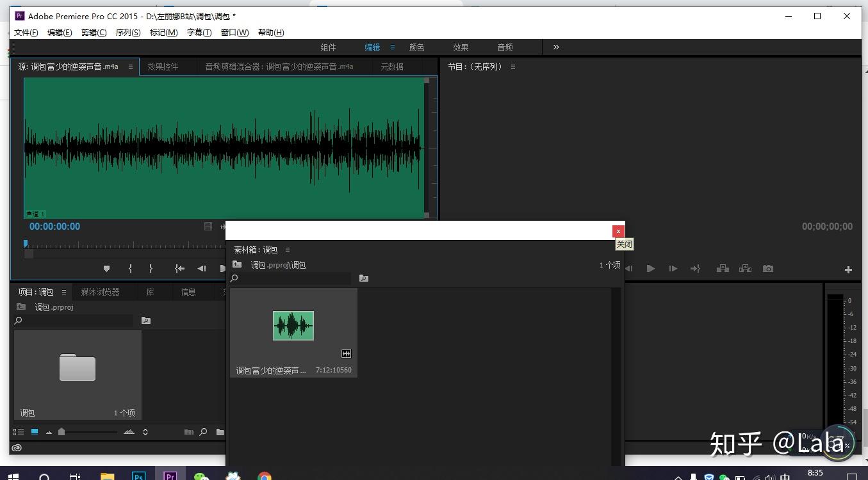The image size is (868, 480).
Task: Go to In point in source monitor
Action: coord(180,269)
